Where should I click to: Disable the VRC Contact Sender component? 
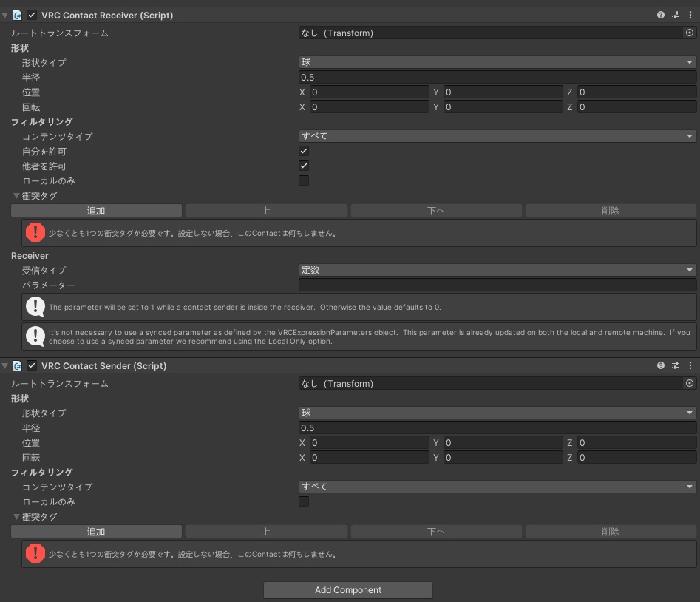pos(32,365)
